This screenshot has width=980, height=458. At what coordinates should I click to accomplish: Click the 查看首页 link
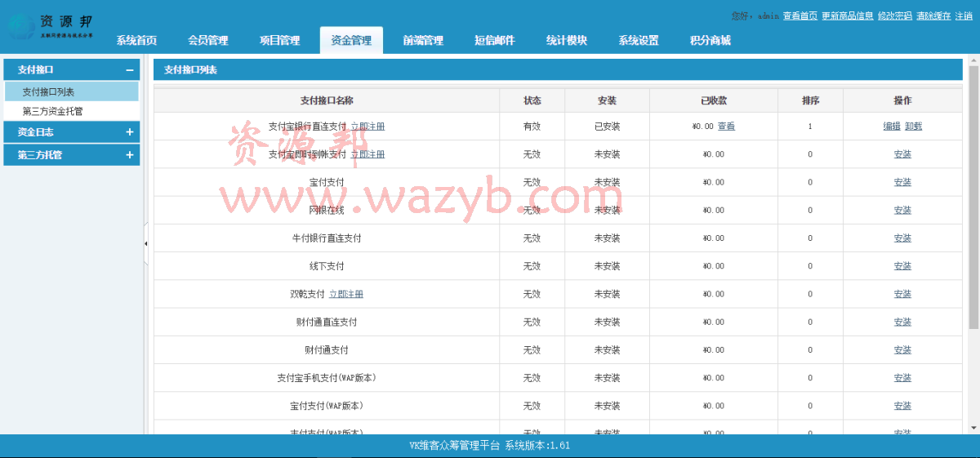[800, 16]
